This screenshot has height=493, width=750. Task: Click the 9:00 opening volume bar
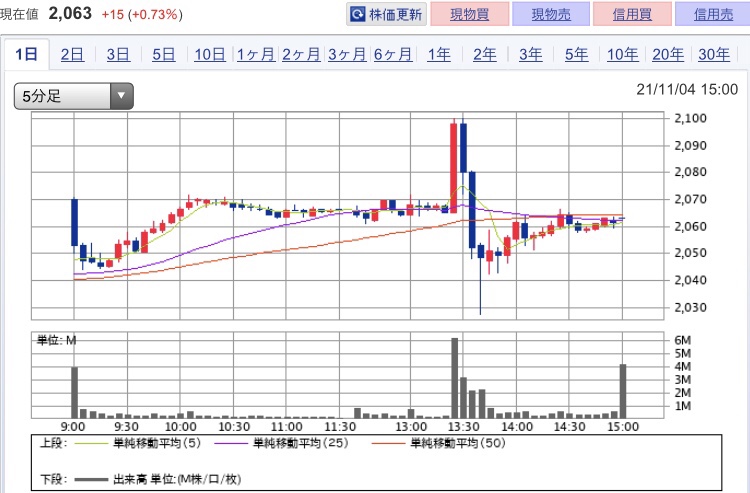(75, 393)
